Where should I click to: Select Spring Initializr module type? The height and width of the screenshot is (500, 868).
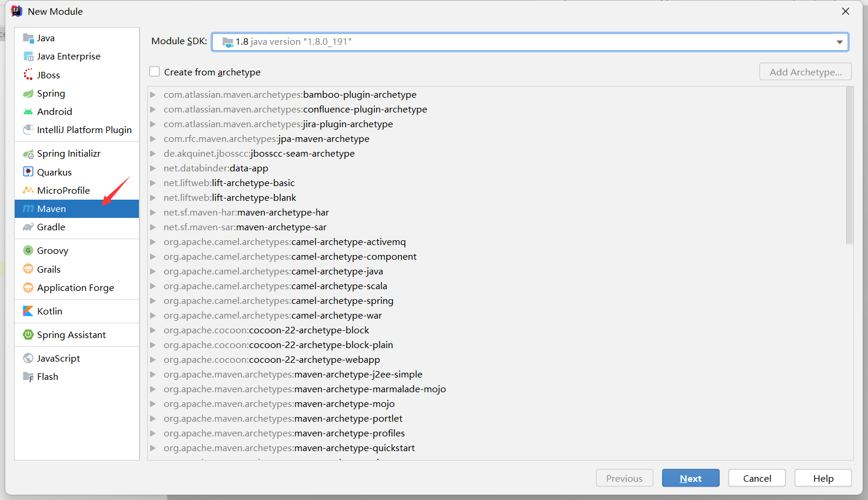pyautogui.click(x=77, y=154)
